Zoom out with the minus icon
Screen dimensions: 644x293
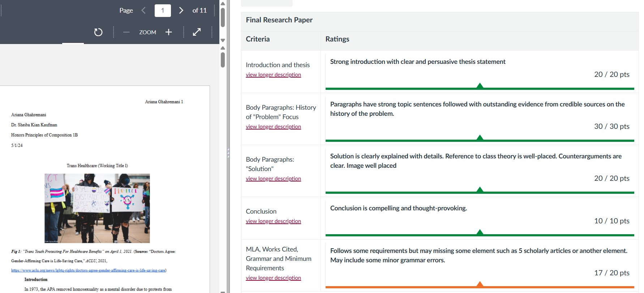tap(126, 32)
